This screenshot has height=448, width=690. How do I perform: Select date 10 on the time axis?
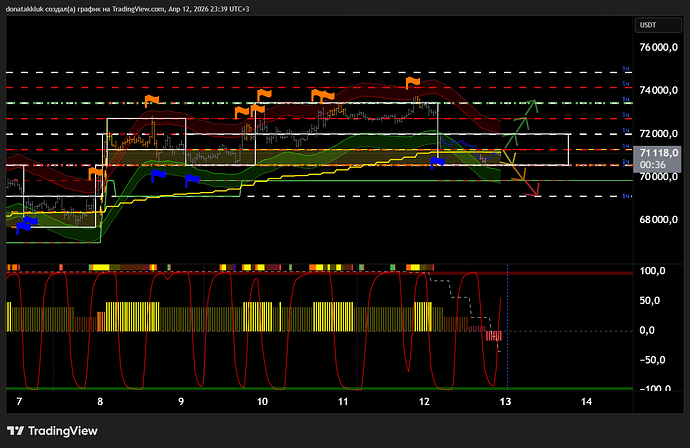[x=262, y=401]
